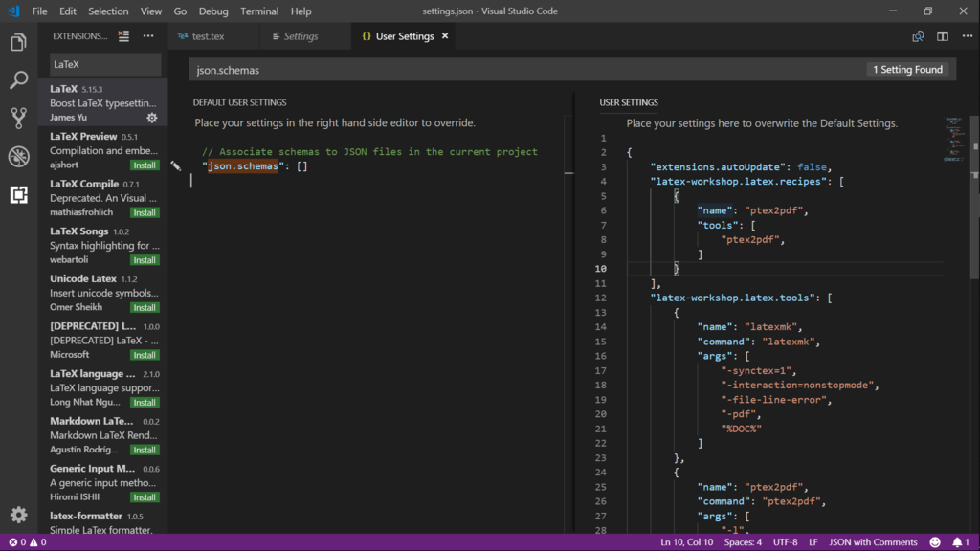Viewport: 980px width, 551px height.
Task: Go to line via Ln 10, Col 10
Action: click(687, 542)
